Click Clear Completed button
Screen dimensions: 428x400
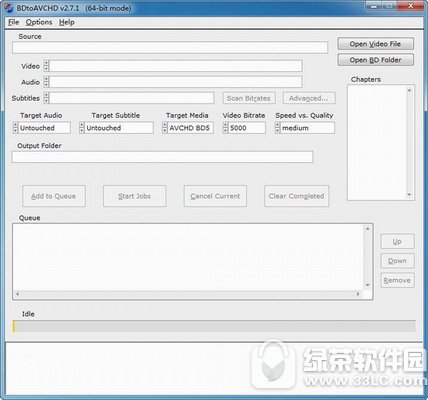296,196
